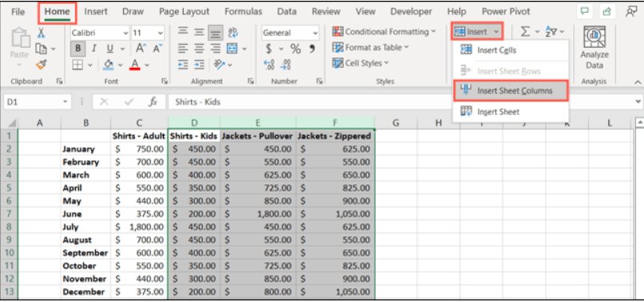This screenshot has width=644, height=302.
Task: Click Decrease Decimal icon
Action: (285, 65)
